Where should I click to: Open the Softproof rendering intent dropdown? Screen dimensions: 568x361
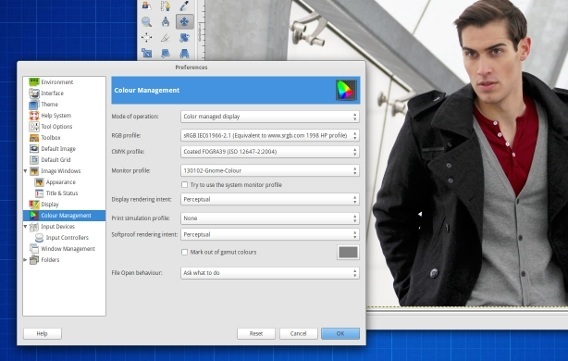pos(270,234)
